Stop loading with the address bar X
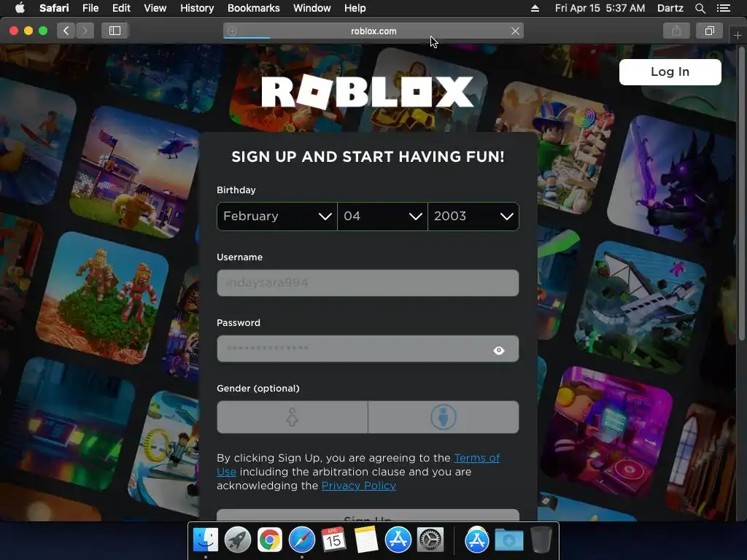This screenshot has width=747, height=560. click(515, 31)
